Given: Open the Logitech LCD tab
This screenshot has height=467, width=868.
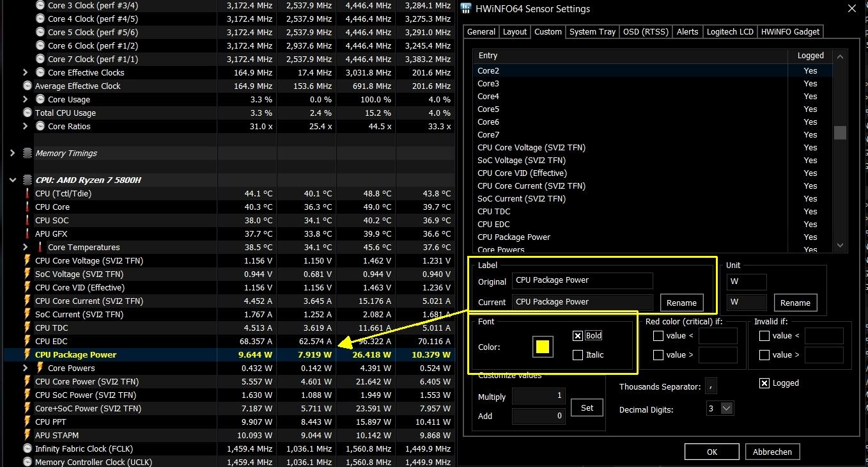Looking at the screenshot, I should tap(730, 32).
